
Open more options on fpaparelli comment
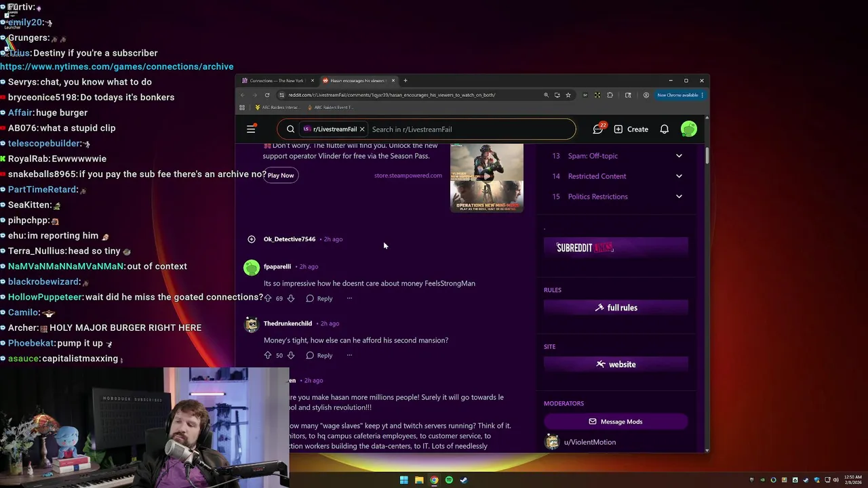pyautogui.click(x=349, y=298)
